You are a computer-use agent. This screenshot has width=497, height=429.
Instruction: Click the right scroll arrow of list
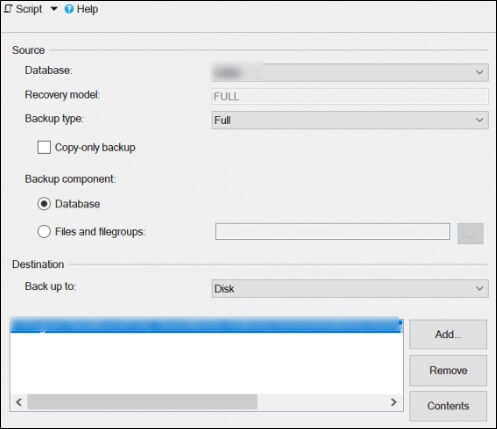pyautogui.click(x=394, y=402)
